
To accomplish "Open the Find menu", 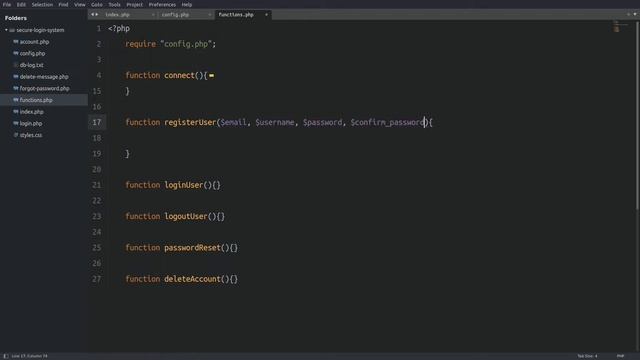I will click(x=63, y=4).
